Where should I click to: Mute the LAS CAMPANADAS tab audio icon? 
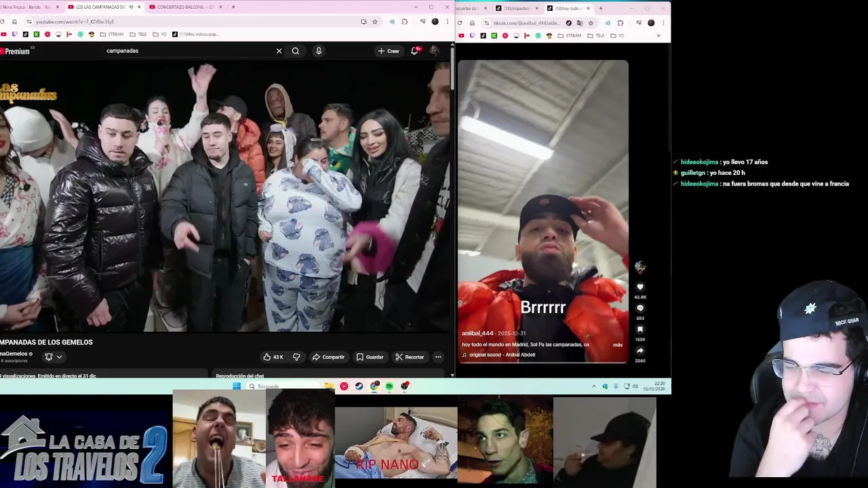point(131,7)
